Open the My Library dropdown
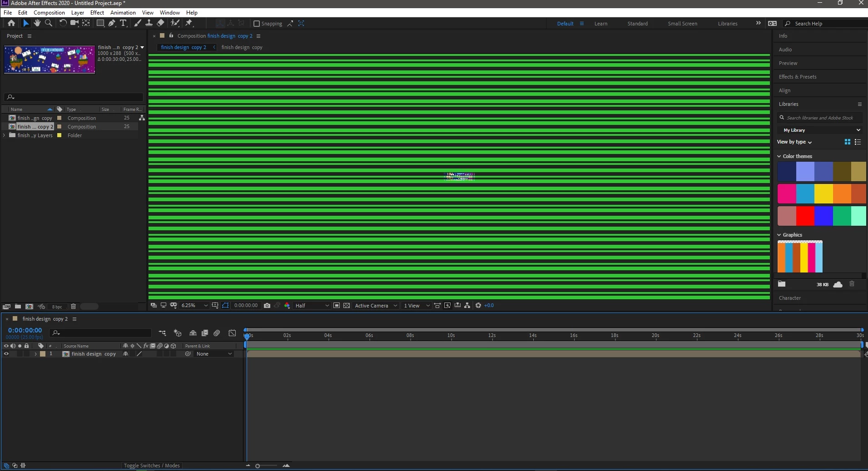Viewport: 868px width, 471px height. [821, 130]
